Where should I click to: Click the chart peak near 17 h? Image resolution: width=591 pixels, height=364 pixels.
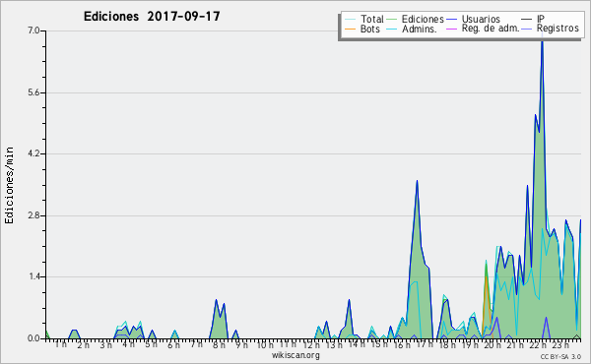coord(417,181)
